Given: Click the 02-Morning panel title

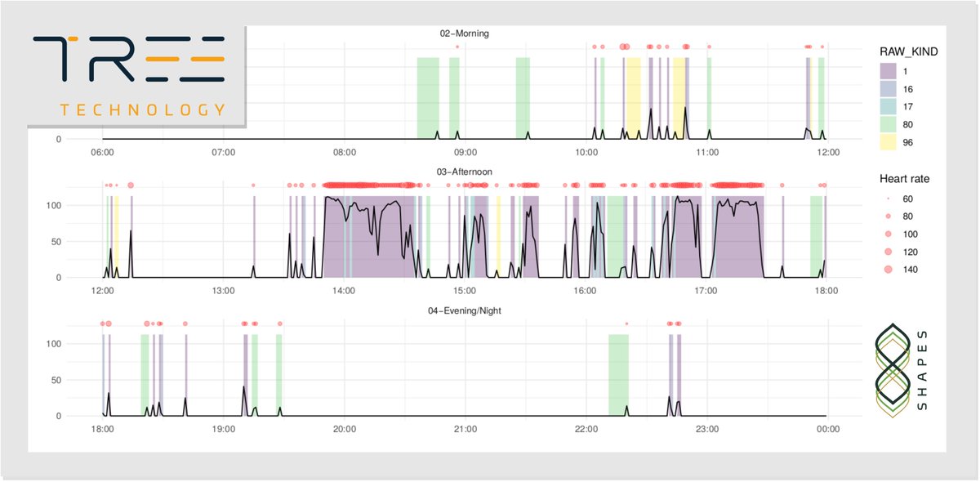Looking at the screenshot, I should click(465, 33).
